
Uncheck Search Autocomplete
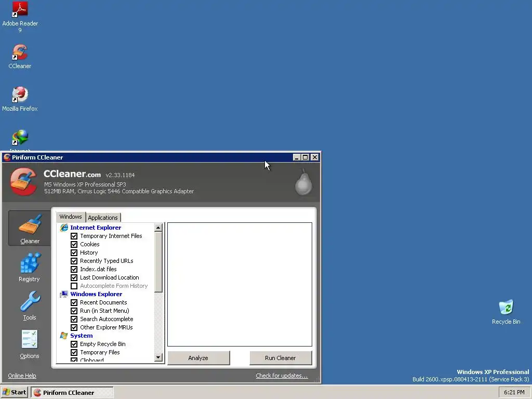click(x=74, y=320)
